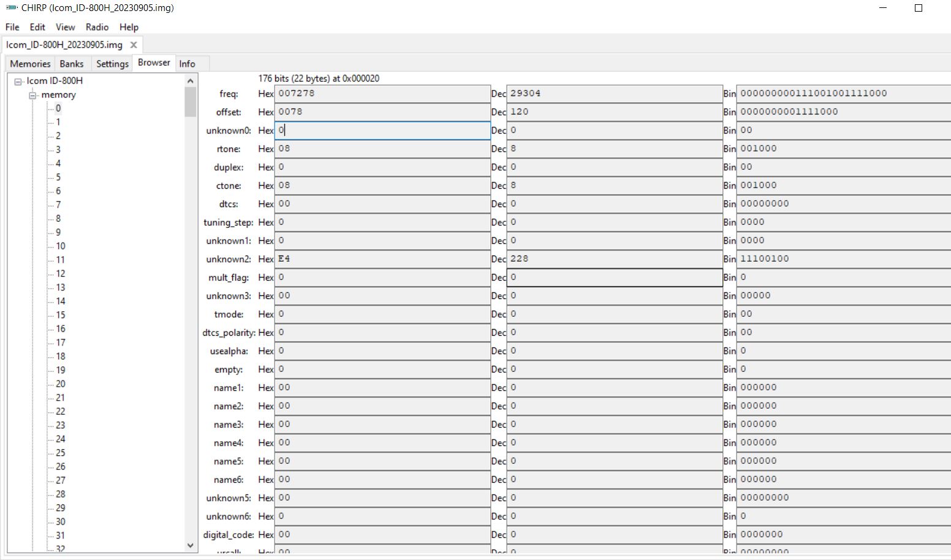
Task: Click the unknown2 Hex field E4
Action: point(382,259)
